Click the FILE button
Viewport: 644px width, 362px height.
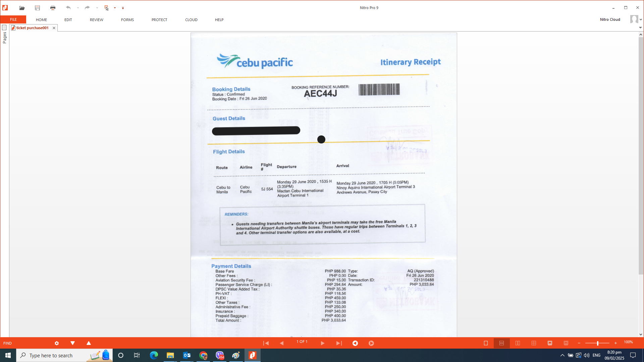click(13, 19)
